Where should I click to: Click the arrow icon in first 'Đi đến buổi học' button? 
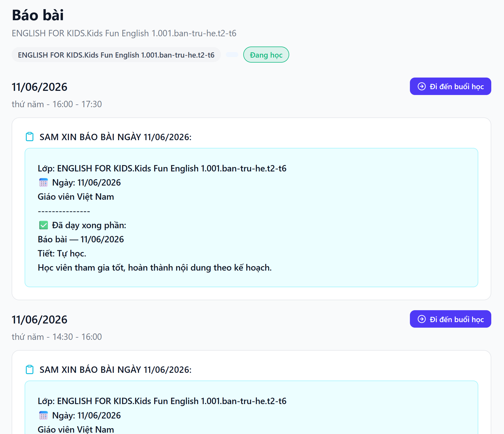pyautogui.click(x=422, y=86)
